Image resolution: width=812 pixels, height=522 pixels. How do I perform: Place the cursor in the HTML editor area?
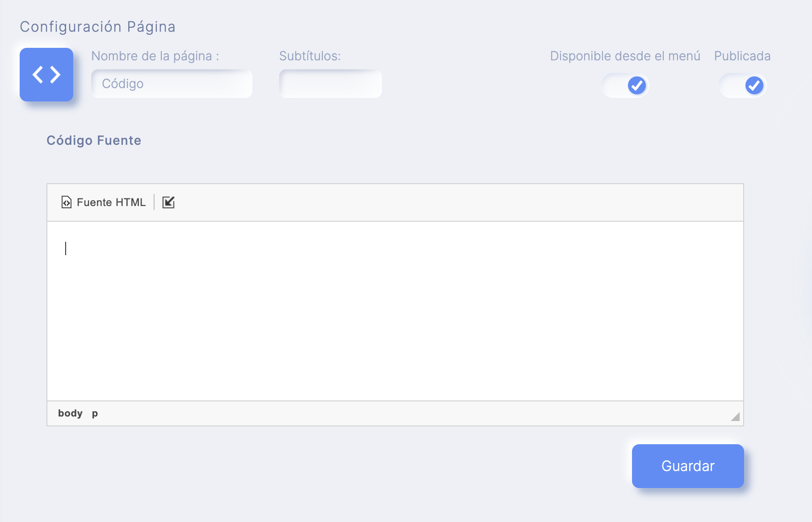(x=395, y=311)
